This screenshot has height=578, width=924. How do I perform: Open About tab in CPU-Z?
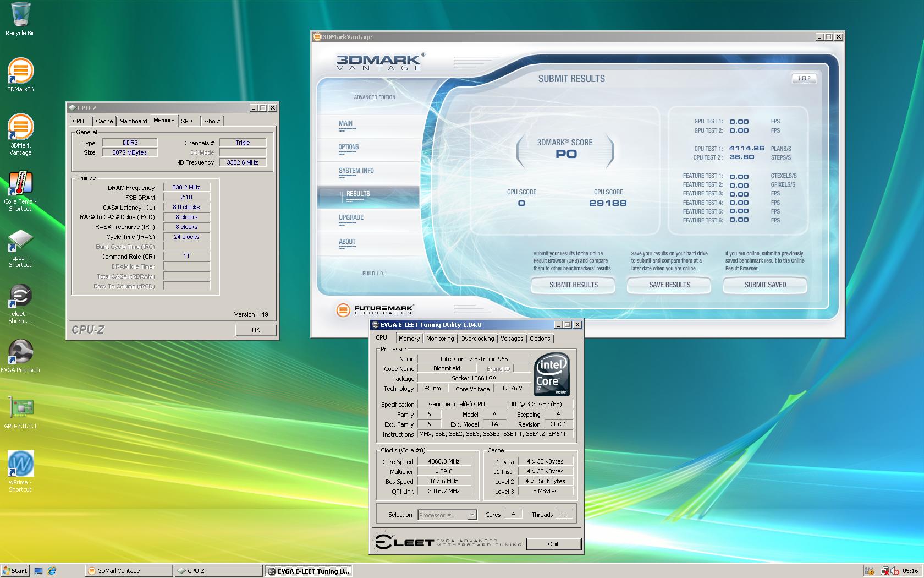(x=212, y=121)
